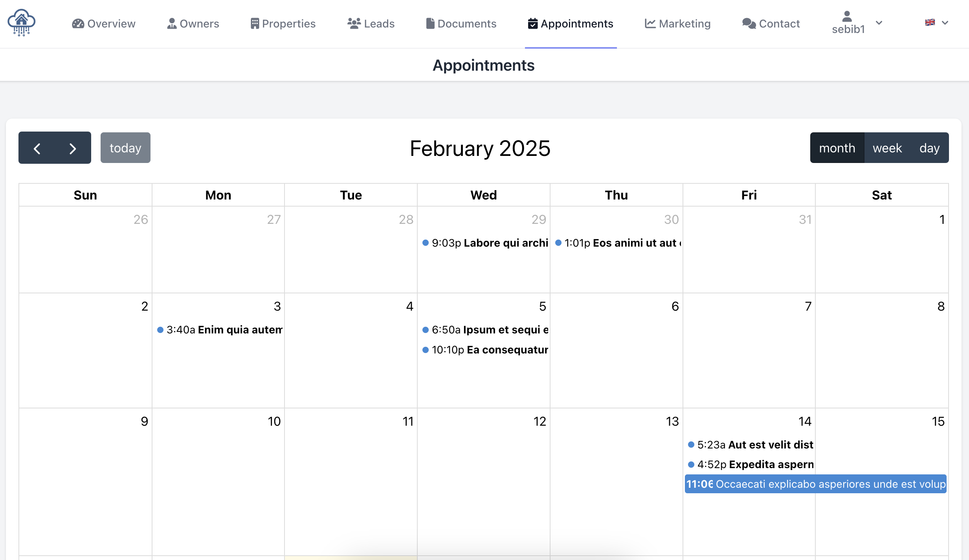Click the Sun column header

point(85,195)
